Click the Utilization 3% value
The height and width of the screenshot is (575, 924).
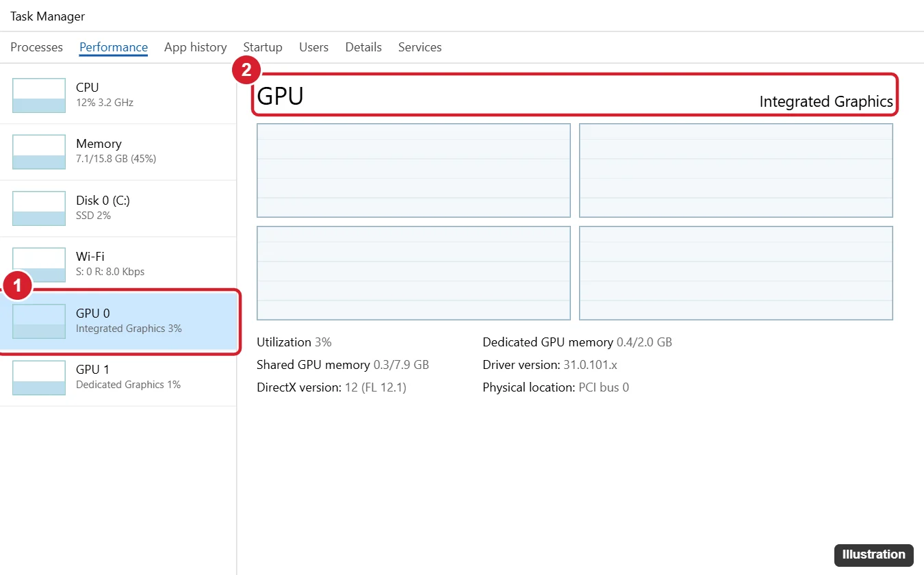tap(294, 342)
